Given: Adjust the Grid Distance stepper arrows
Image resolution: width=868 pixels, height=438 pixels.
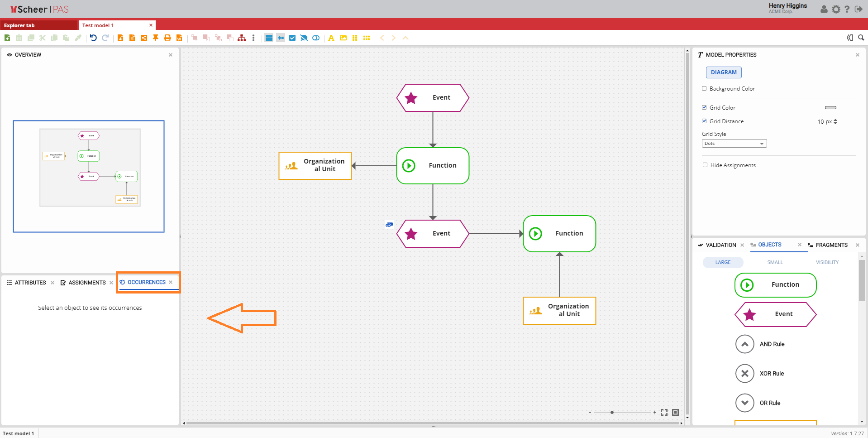Looking at the screenshot, I should (x=835, y=121).
